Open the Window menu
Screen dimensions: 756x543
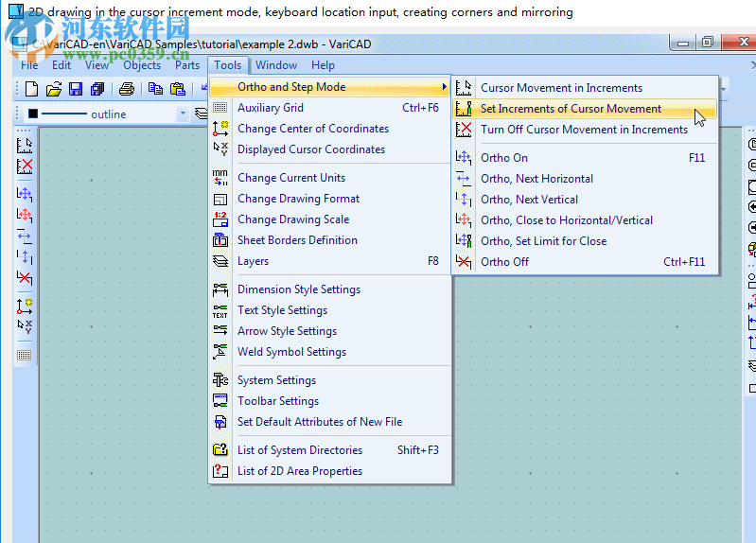276,65
